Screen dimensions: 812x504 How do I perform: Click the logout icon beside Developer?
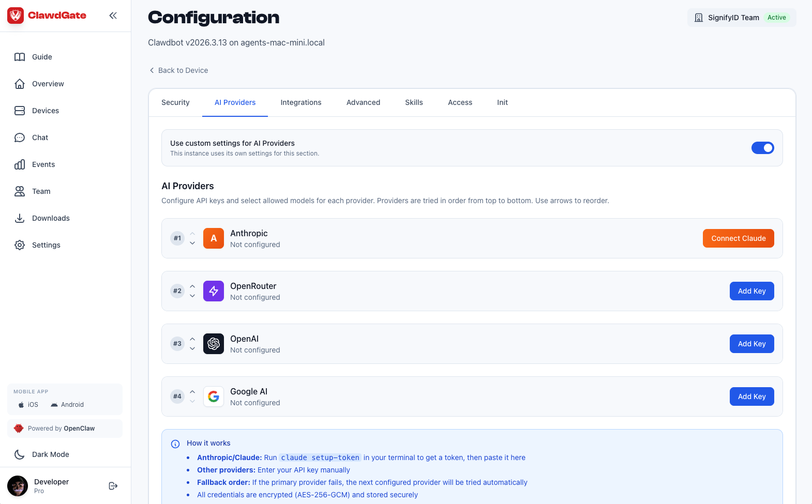point(113,486)
